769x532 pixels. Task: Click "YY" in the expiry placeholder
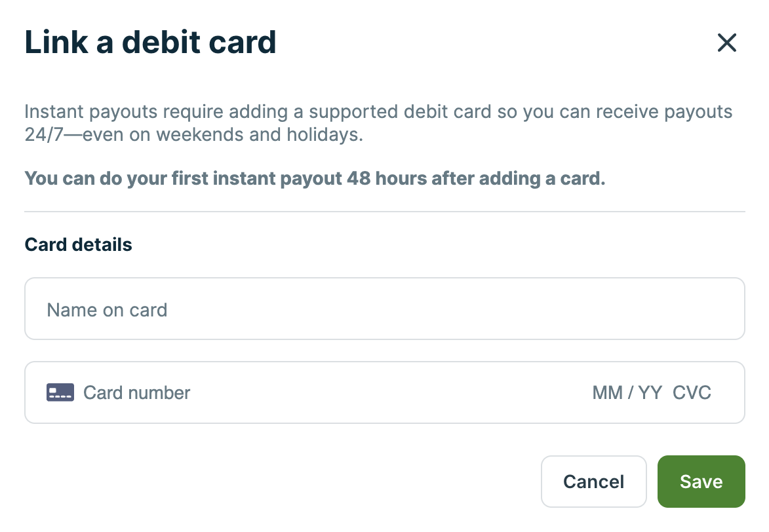tap(650, 392)
